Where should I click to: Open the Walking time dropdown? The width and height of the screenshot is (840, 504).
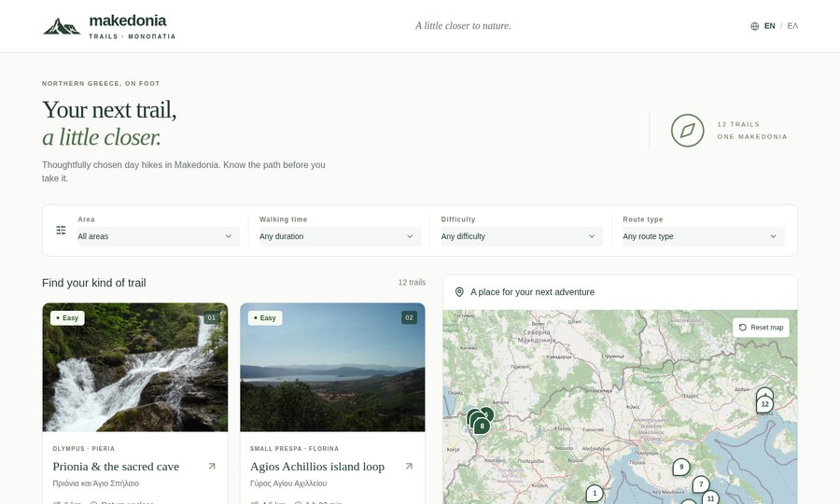click(x=340, y=236)
